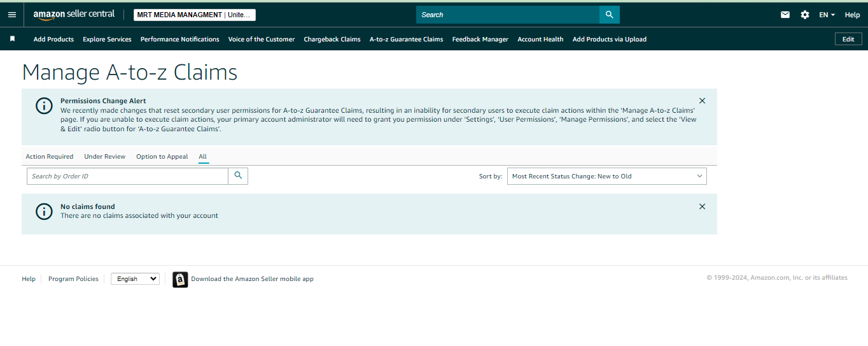Open the mail messages icon
The height and width of the screenshot is (346, 868).
[785, 15]
